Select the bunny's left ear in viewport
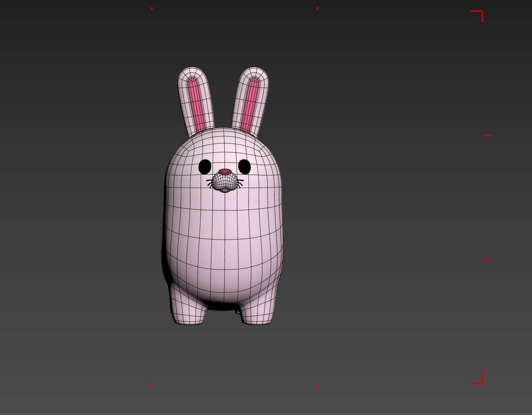Viewport: 532px width, 415px height. pyautogui.click(x=195, y=102)
